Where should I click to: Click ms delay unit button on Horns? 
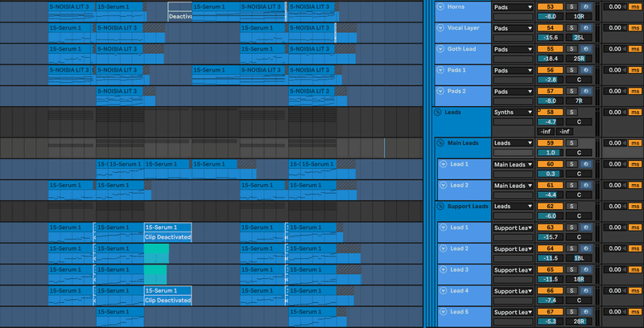(x=634, y=6)
